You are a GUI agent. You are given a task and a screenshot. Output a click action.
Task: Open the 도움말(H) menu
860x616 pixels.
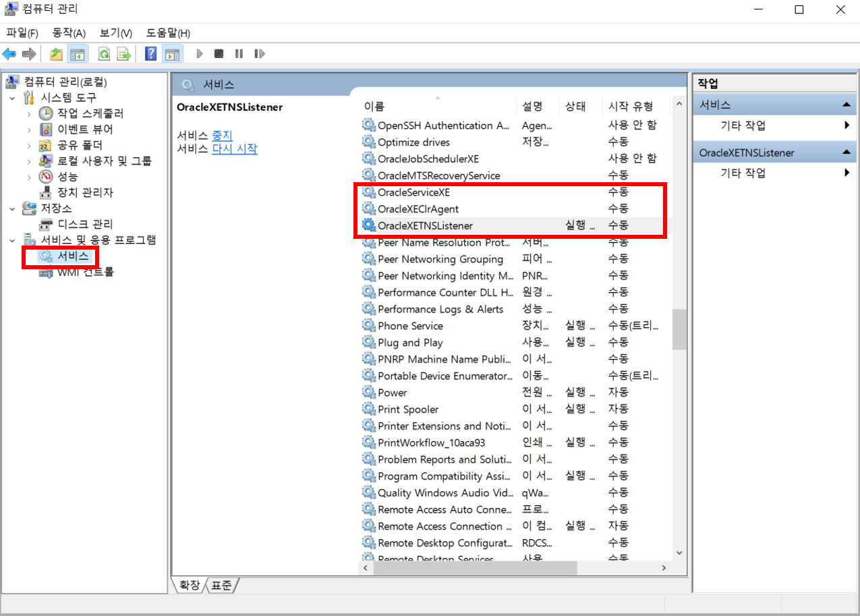click(x=168, y=33)
